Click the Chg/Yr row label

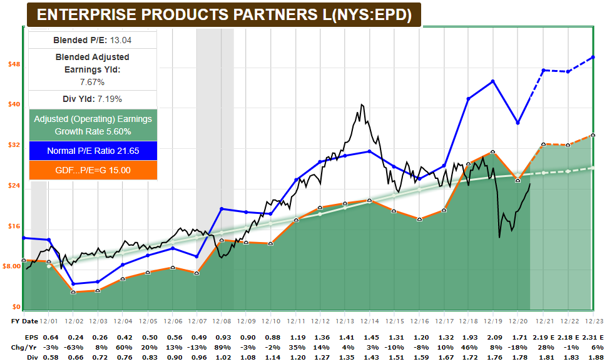click(x=25, y=347)
